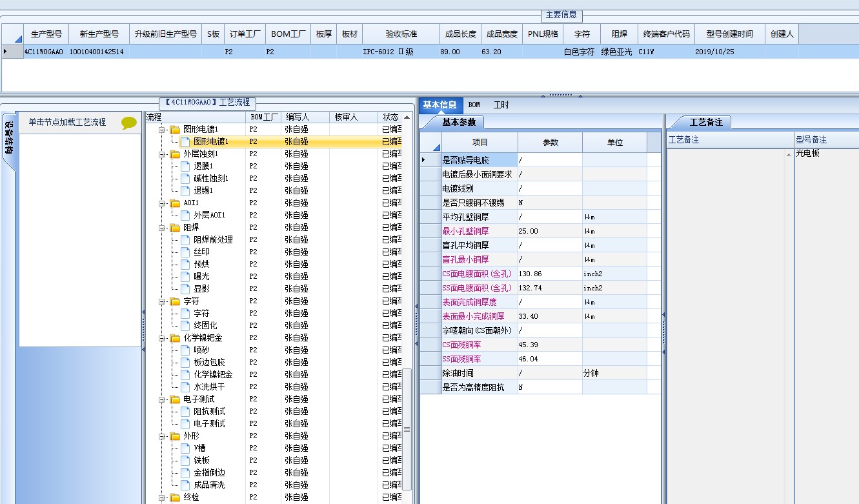
Task: Click the 参数 column header
Action: [550, 143]
